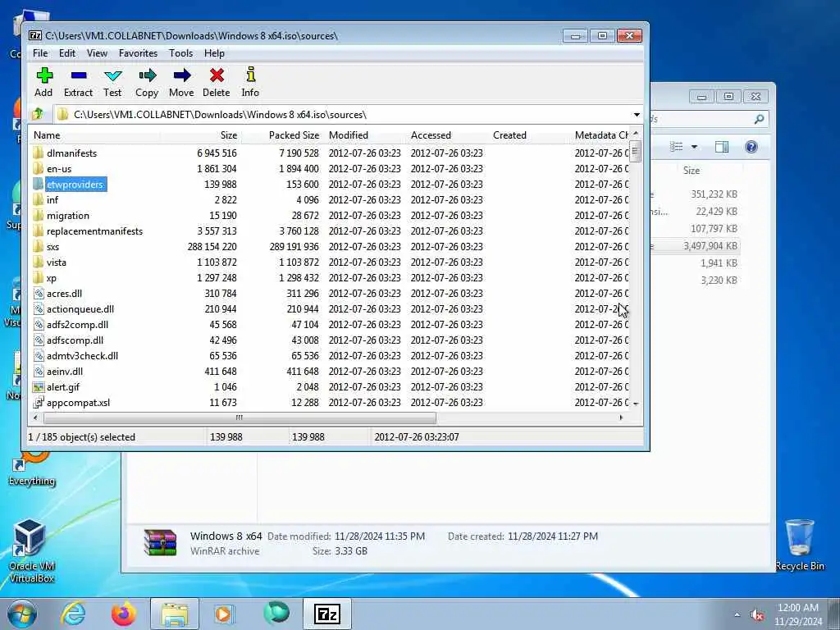The width and height of the screenshot is (840, 630).
Task: Sort by Modified column header
Action: coord(365,135)
